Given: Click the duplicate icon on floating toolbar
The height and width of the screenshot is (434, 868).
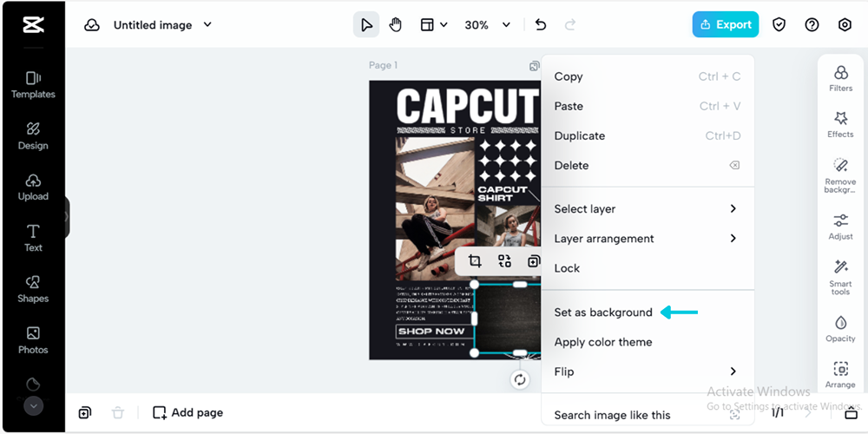Looking at the screenshot, I should point(534,261).
